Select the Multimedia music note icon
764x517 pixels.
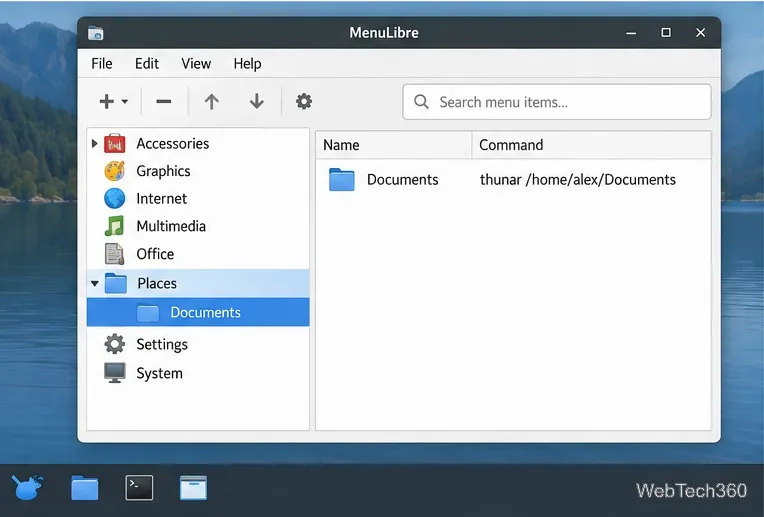pos(115,226)
